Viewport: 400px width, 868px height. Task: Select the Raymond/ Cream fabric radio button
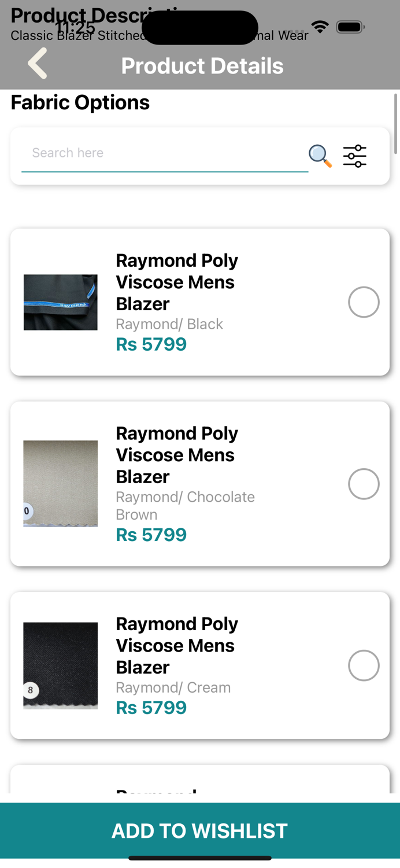tap(364, 665)
